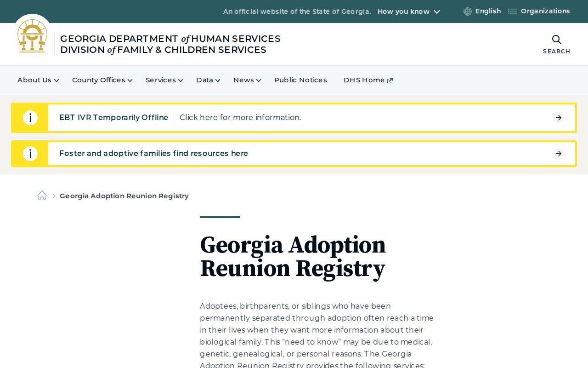
Task: Expand the County Offices menu
Action: pyautogui.click(x=102, y=80)
